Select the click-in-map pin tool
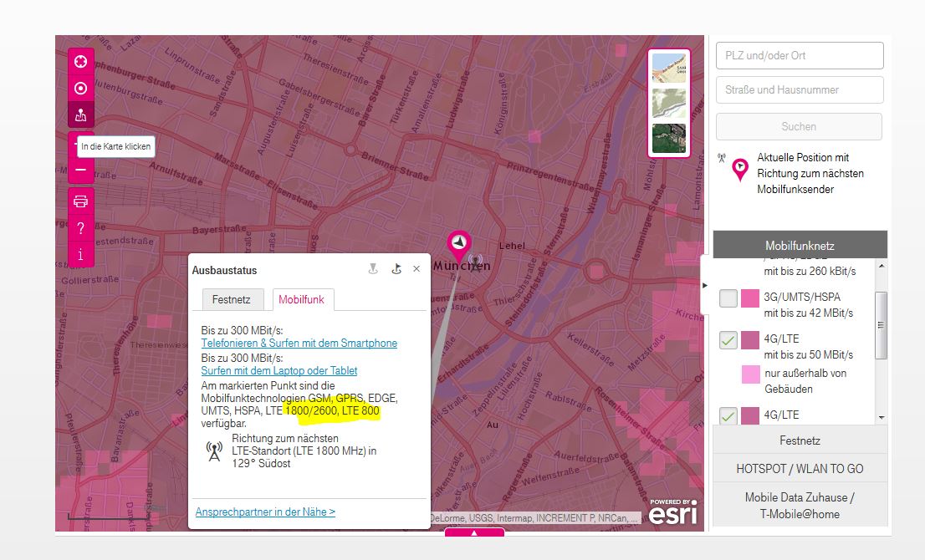Viewport: 925px width, 560px height. coord(81,115)
